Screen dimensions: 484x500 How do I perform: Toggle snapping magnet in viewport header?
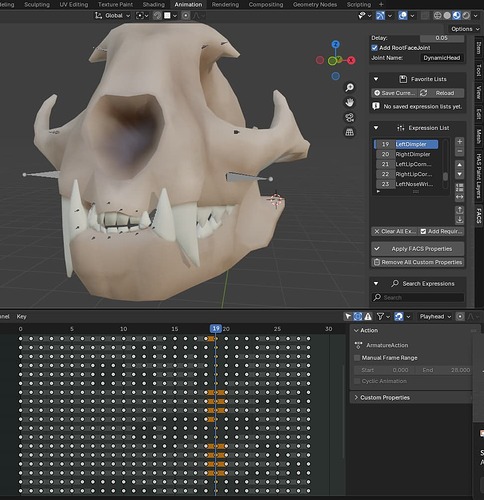(x=157, y=16)
